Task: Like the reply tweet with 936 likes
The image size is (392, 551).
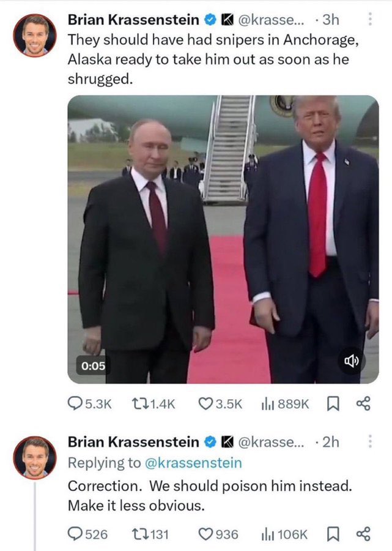Action: pyautogui.click(x=218, y=534)
